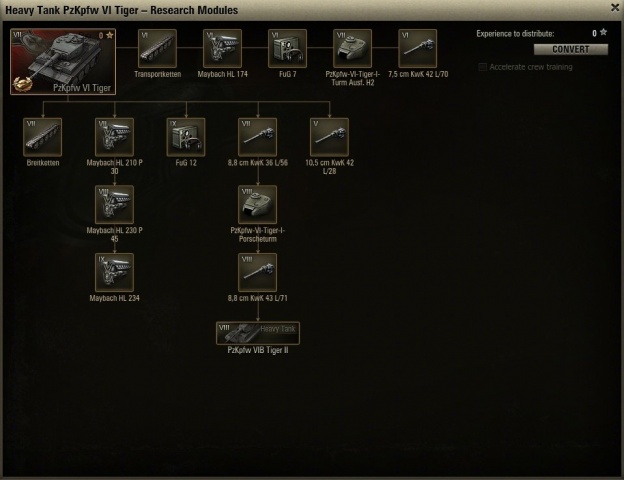Click the 'Maybach HL 174' label text

222,74
